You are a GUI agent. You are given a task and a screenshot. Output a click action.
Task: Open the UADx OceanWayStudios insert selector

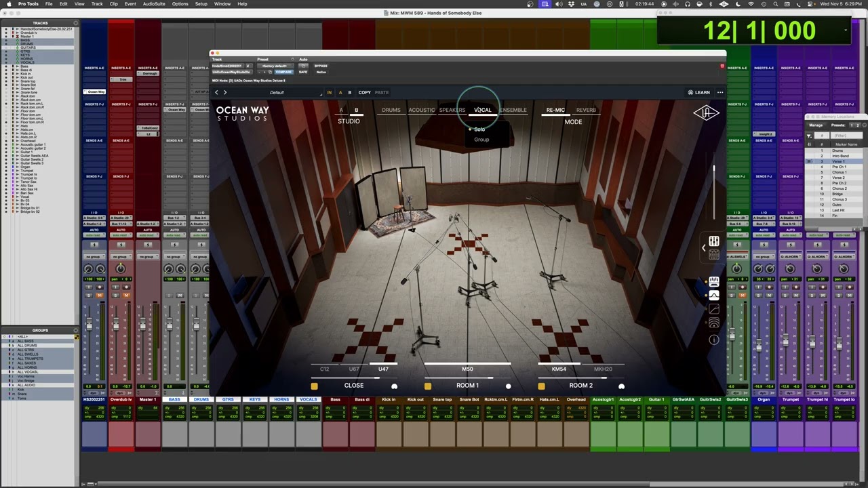pyautogui.click(x=231, y=72)
